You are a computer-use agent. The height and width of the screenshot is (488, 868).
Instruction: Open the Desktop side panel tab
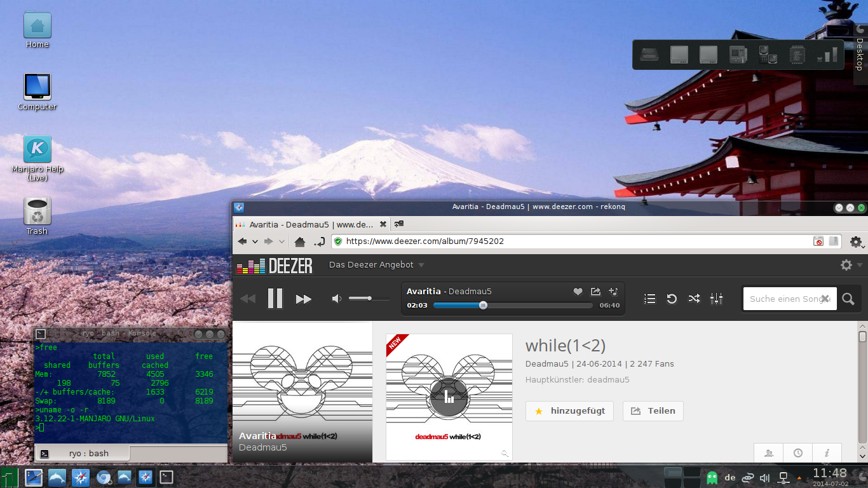860,53
